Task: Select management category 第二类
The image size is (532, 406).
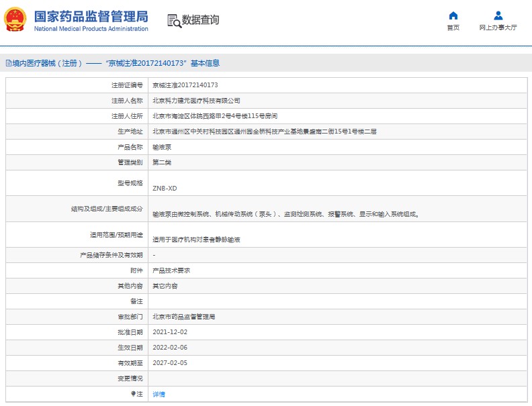Action: [x=162, y=162]
